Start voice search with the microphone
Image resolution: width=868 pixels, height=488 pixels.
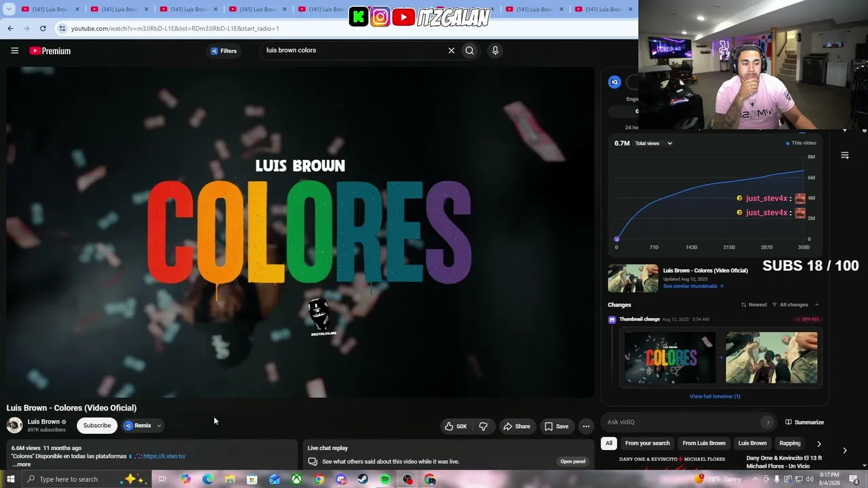(x=495, y=50)
